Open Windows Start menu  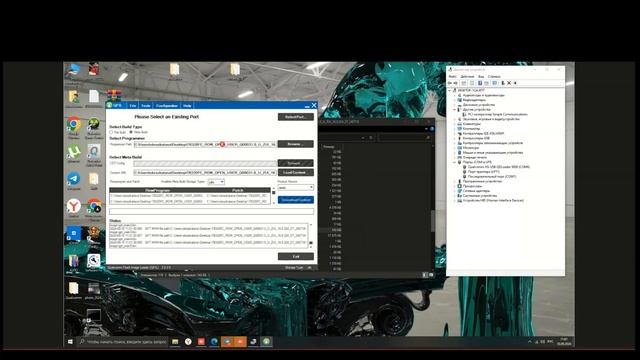(x=70, y=342)
